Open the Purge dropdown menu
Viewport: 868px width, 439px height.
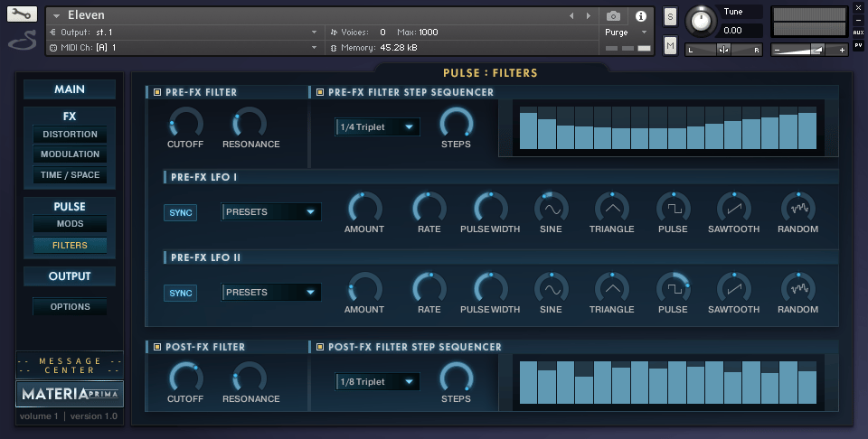(626, 33)
